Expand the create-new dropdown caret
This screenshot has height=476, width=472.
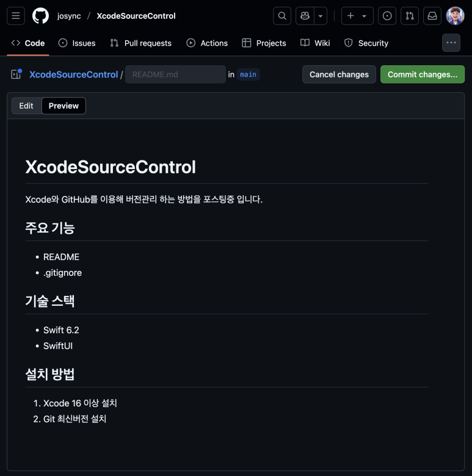point(364,16)
